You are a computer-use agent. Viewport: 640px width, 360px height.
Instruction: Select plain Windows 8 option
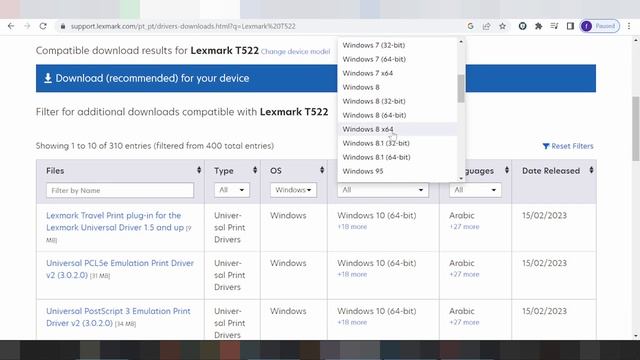(397, 87)
